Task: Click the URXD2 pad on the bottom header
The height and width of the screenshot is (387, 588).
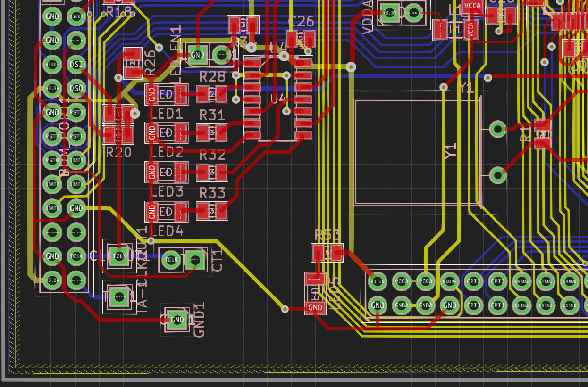Action: [521, 281]
